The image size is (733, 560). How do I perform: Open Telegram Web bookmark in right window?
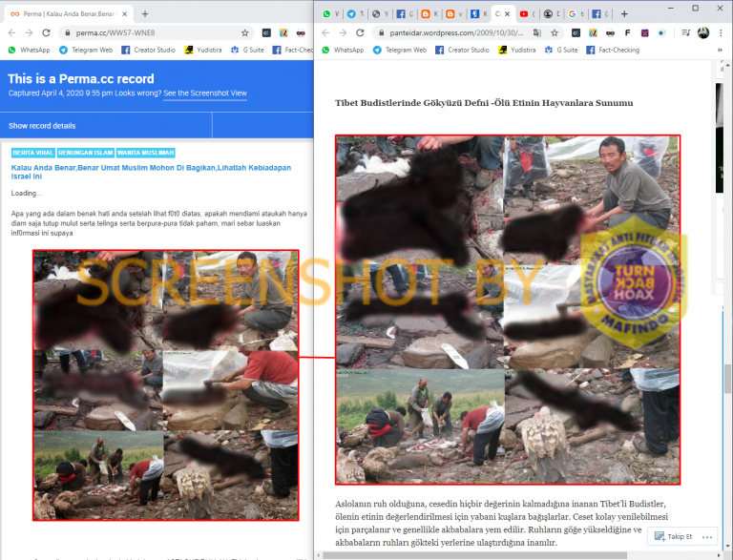400,50
